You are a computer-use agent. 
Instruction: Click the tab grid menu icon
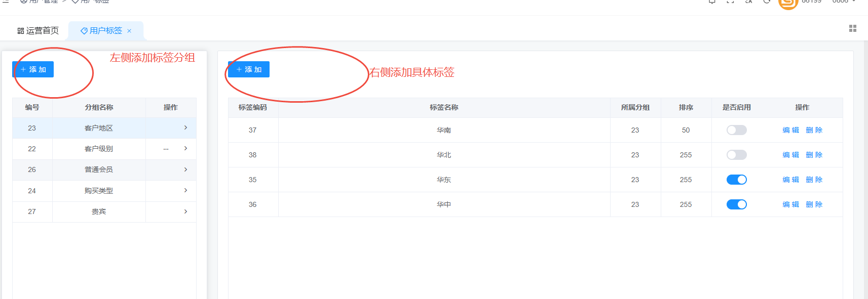coord(852,29)
